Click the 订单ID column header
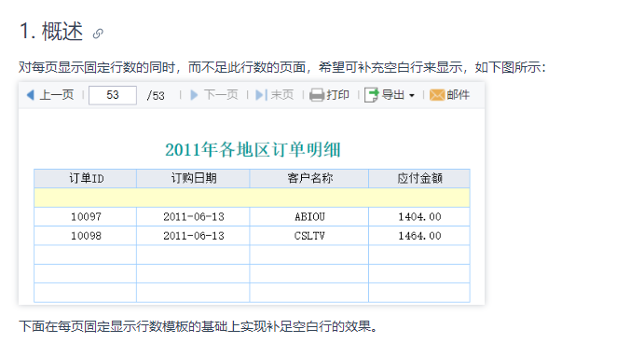 [86, 178]
